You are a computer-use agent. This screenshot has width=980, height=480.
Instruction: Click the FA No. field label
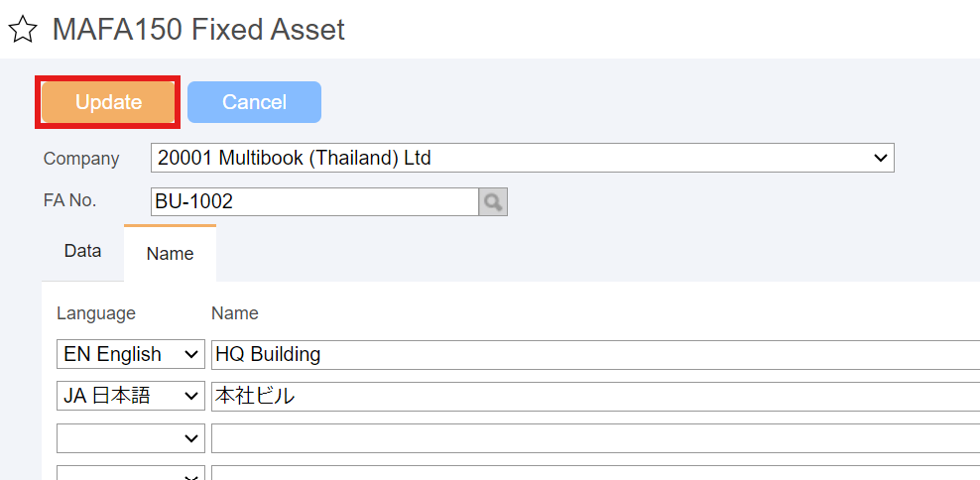pos(70,200)
